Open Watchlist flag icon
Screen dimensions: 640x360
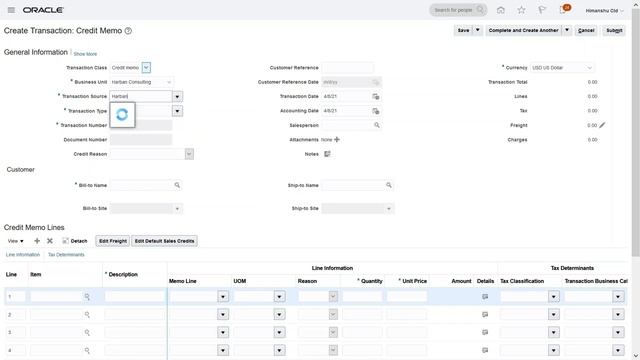pyautogui.click(x=542, y=10)
